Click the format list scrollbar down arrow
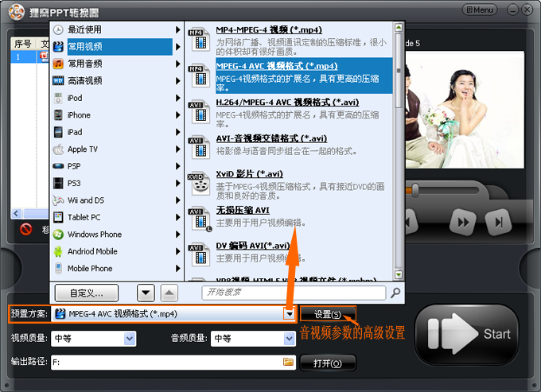This screenshot has height=392, width=541. tap(399, 274)
